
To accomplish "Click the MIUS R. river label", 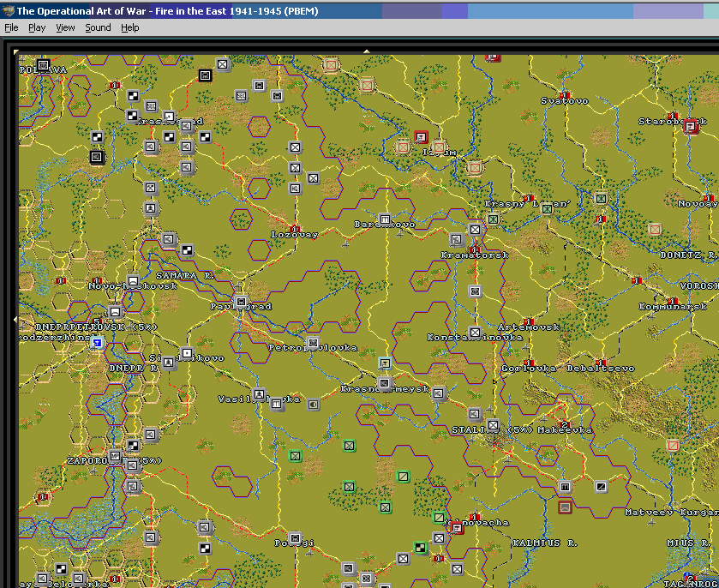I will pos(689,543).
